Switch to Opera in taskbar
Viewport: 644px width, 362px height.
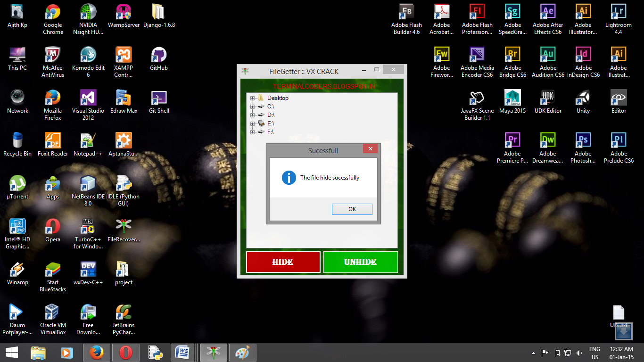pos(126,353)
